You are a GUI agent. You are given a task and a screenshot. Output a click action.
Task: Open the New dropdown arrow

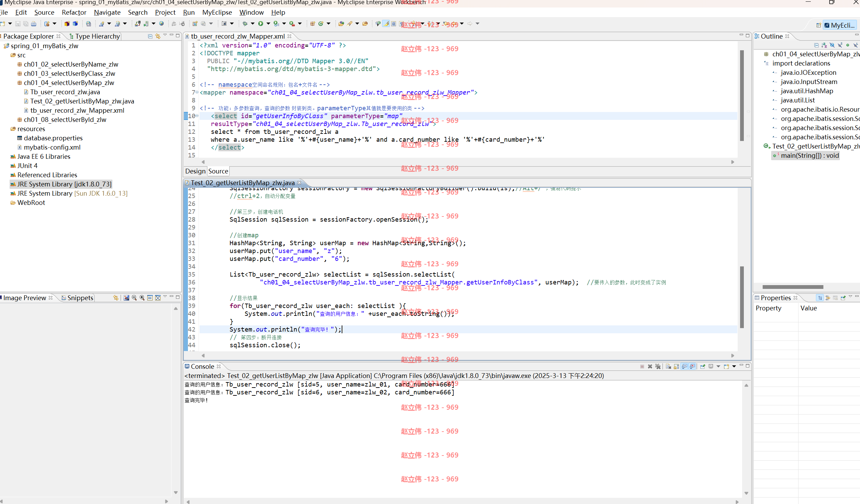click(x=10, y=24)
